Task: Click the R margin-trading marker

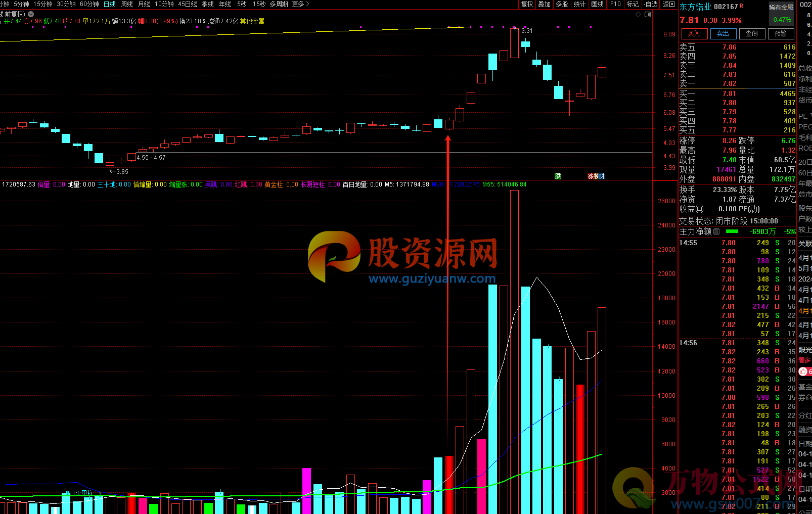Action: pyautogui.click(x=742, y=6)
